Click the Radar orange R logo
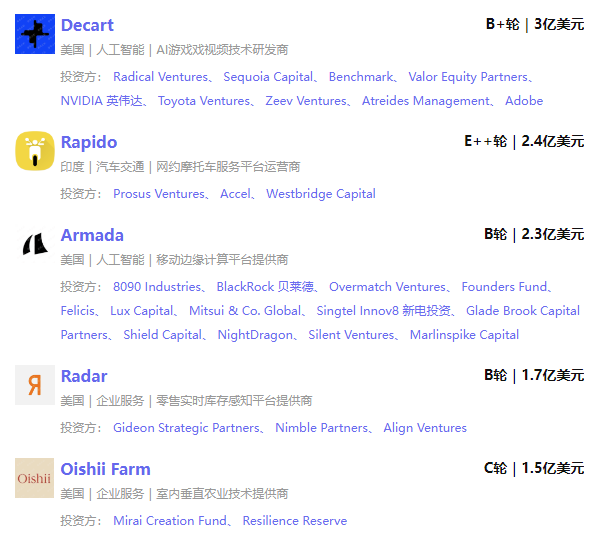 tap(35, 385)
